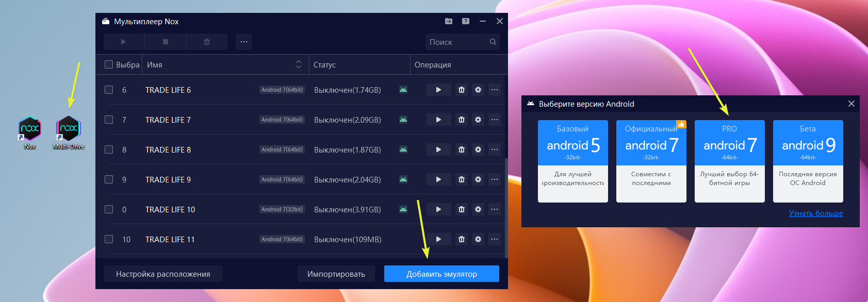Open the Multi-Drive desktop shortcut

pos(69,133)
